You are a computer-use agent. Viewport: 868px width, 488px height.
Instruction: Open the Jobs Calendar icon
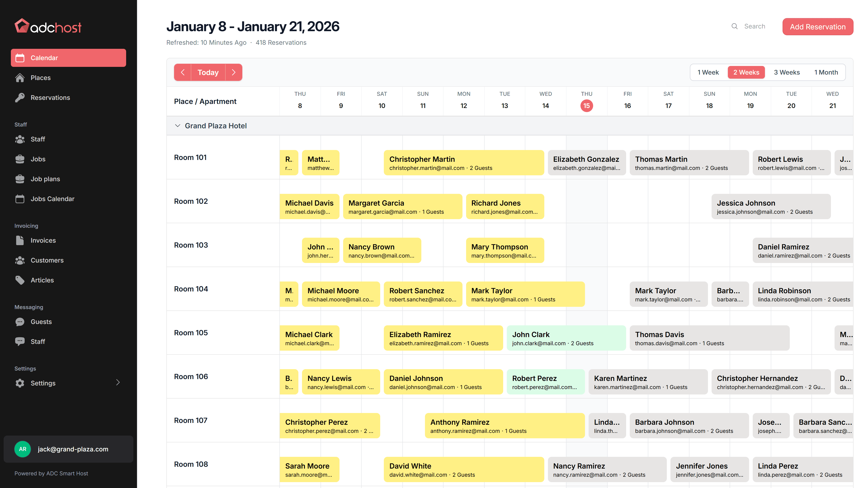pyautogui.click(x=20, y=199)
